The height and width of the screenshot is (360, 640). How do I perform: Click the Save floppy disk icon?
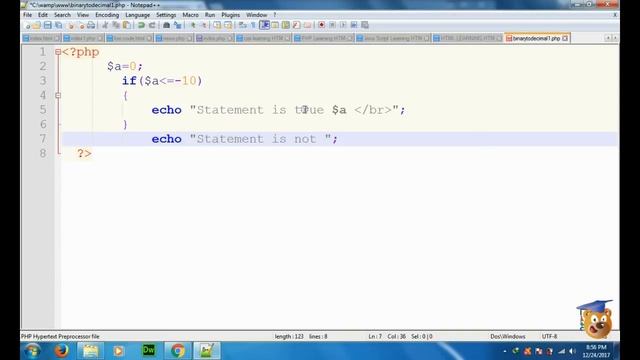tap(48, 25)
